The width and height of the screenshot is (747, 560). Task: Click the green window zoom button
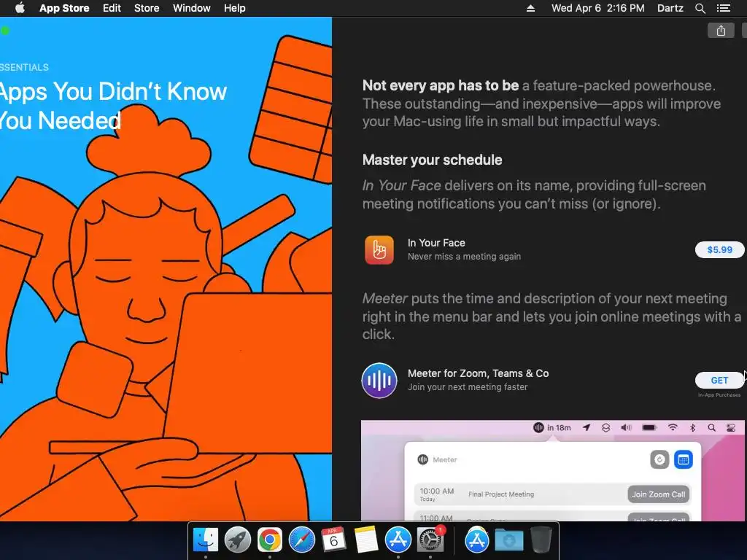pyautogui.click(x=5, y=31)
